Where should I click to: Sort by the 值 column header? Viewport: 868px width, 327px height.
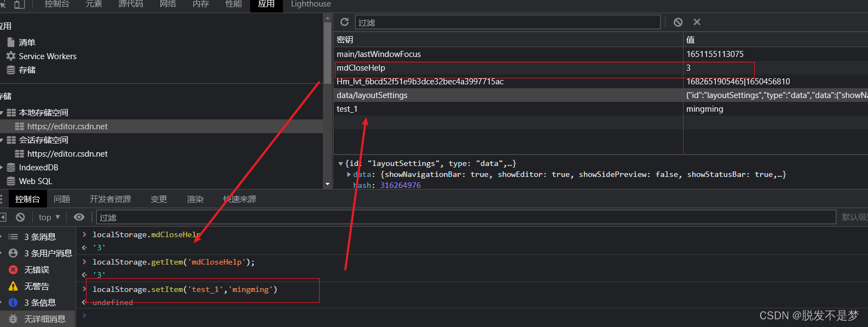click(776, 39)
